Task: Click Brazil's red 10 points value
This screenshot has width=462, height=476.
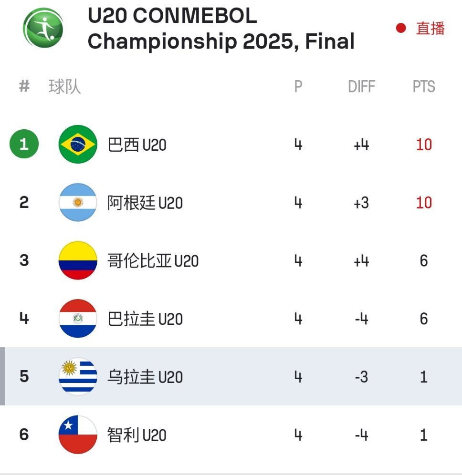Action: coord(424,145)
